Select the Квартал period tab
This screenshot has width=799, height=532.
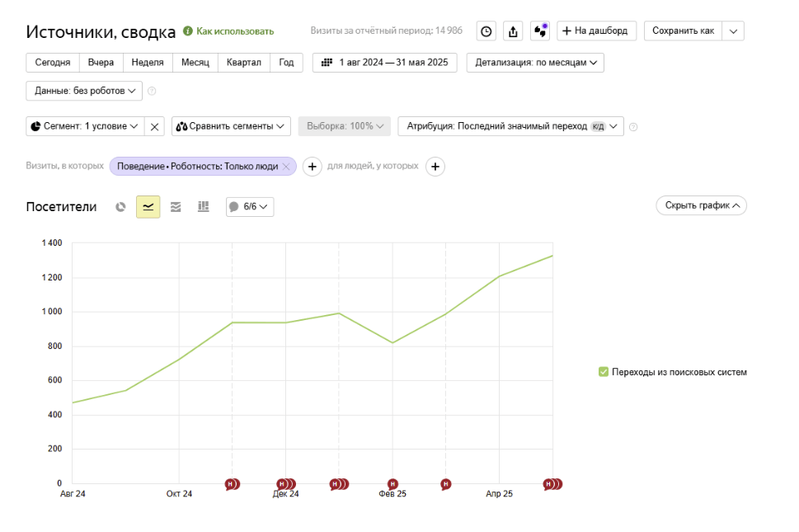(244, 63)
